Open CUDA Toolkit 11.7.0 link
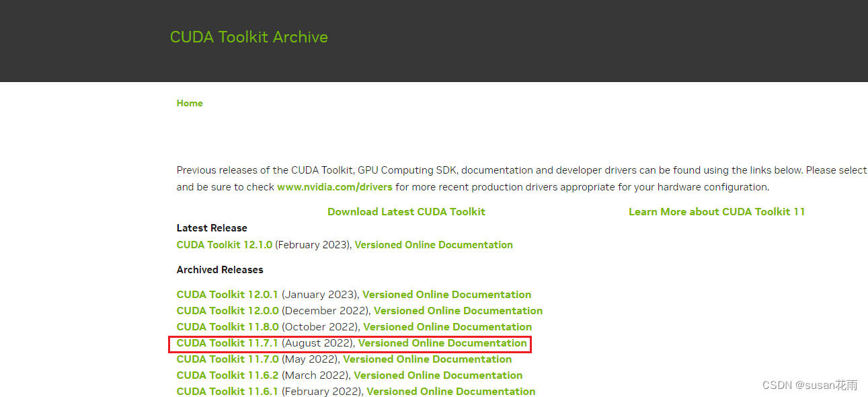The height and width of the screenshot is (397, 868). (x=227, y=359)
